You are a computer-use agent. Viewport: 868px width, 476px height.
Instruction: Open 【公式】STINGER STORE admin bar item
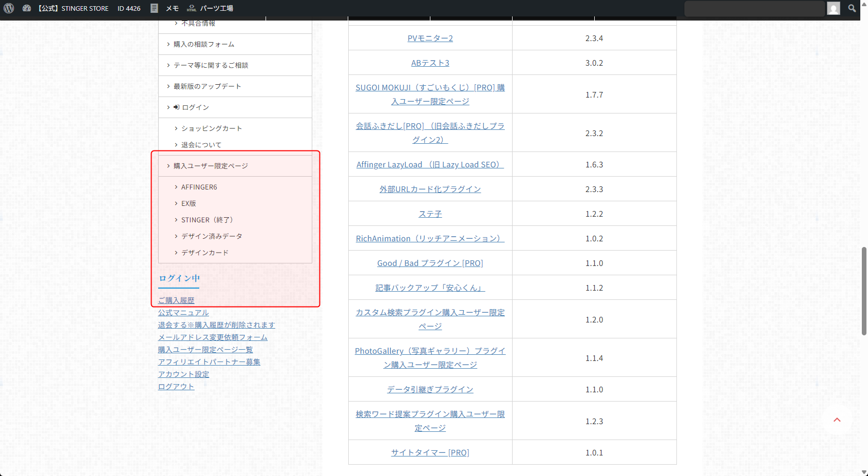click(x=73, y=8)
